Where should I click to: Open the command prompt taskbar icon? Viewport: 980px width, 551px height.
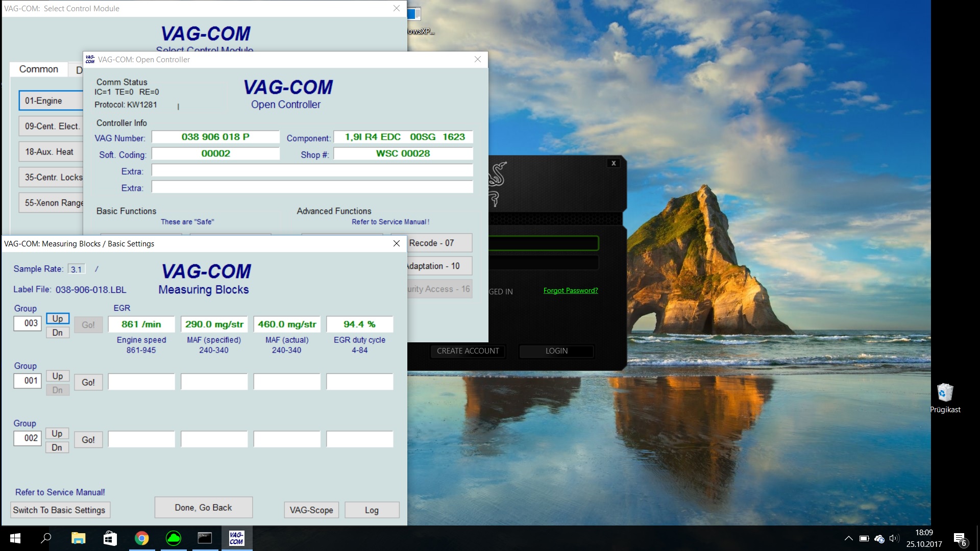pyautogui.click(x=205, y=538)
